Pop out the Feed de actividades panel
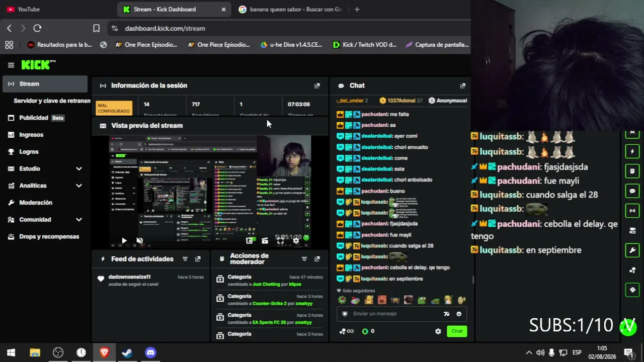644x362 pixels. click(198, 259)
